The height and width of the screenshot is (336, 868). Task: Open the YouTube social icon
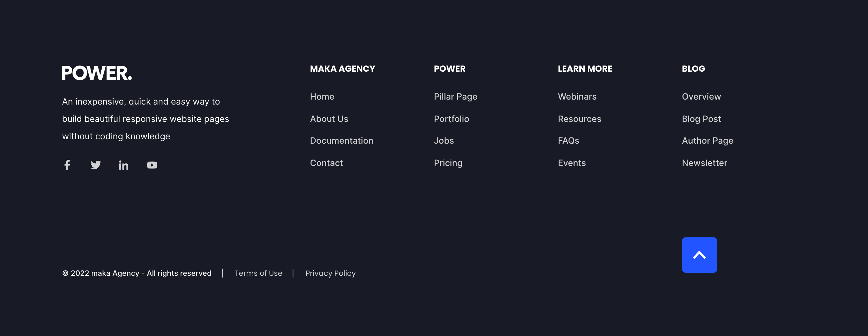pos(152,165)
